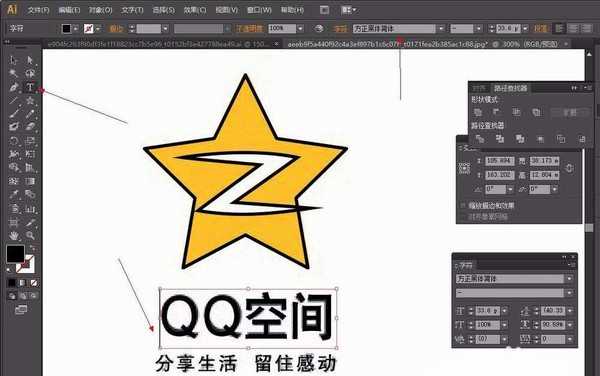Open the 对象(O) menu
This screenshot has height=376, width=600.
[101, 10]
